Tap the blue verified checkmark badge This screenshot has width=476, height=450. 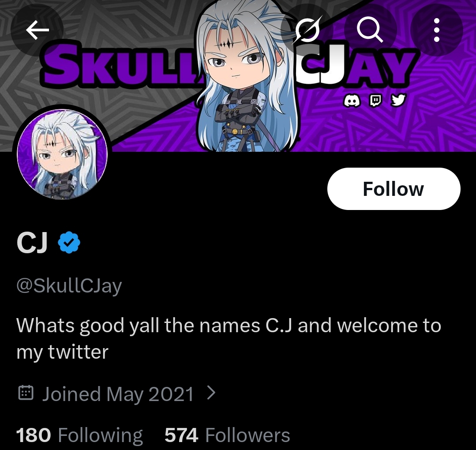[69, 242]
